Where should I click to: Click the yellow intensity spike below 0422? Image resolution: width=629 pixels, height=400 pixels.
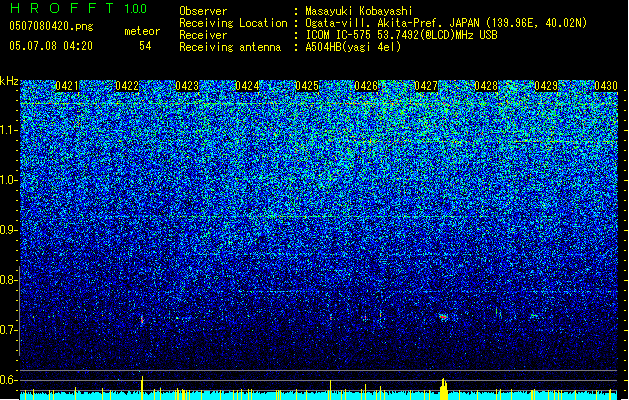(x=142, y=388)
